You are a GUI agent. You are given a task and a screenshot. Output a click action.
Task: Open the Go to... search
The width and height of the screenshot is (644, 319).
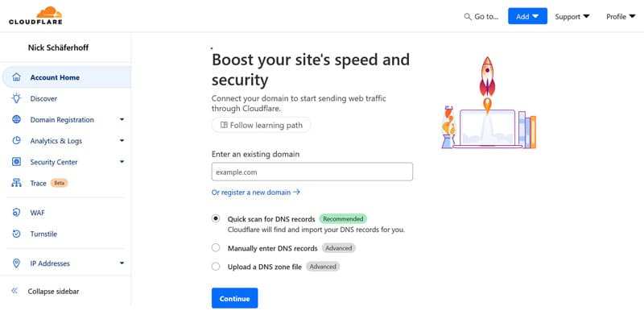click(x=481, y=17)
